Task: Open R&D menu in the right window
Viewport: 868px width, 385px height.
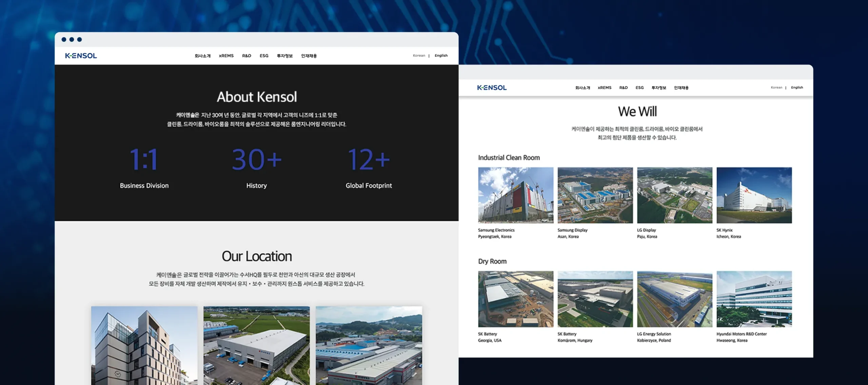Action: point(623,88)
